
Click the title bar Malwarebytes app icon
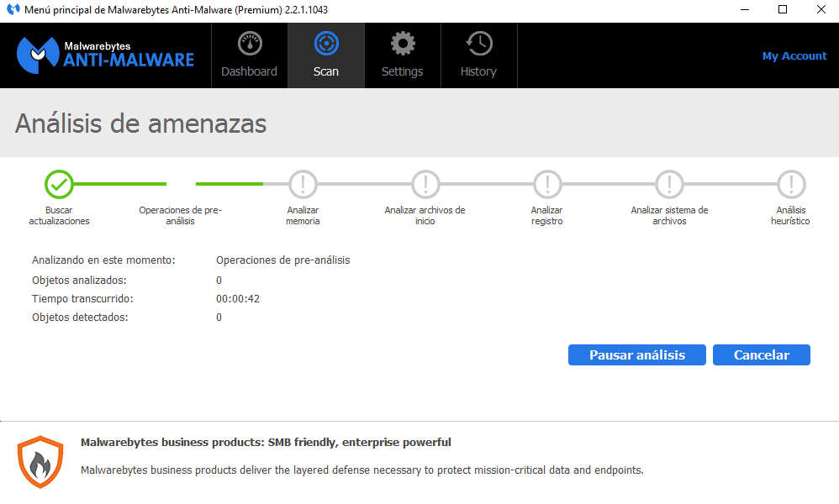point(13,9)
